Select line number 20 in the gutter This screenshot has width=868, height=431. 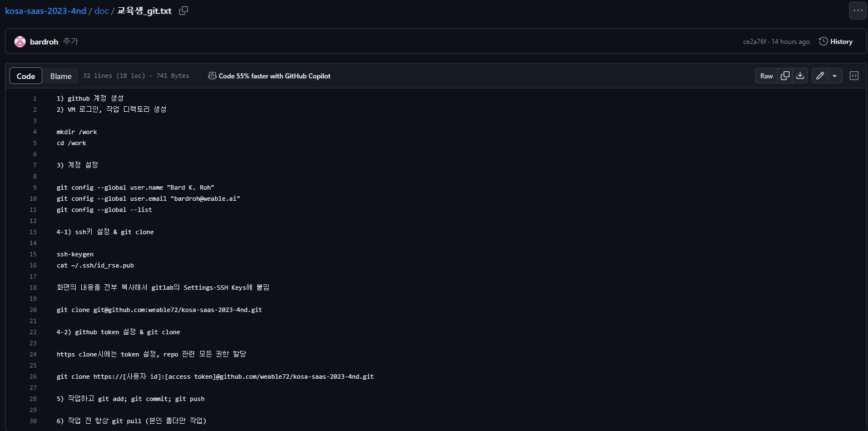[33, 310]
